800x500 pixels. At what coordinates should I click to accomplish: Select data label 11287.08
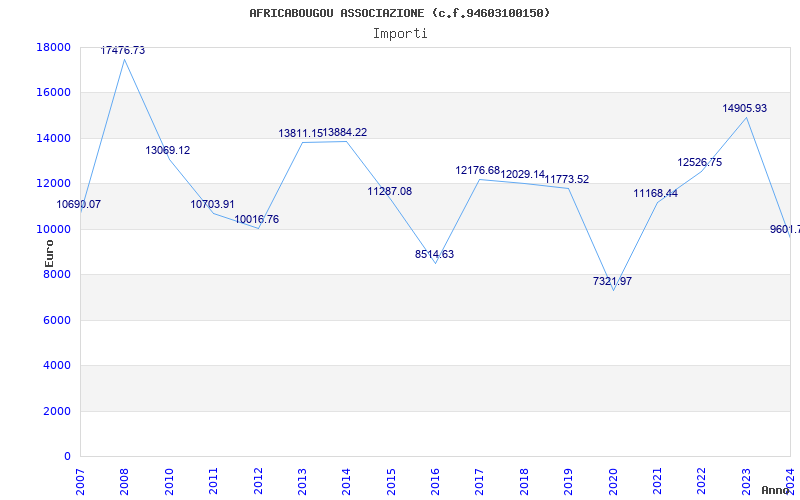point(390,192)
